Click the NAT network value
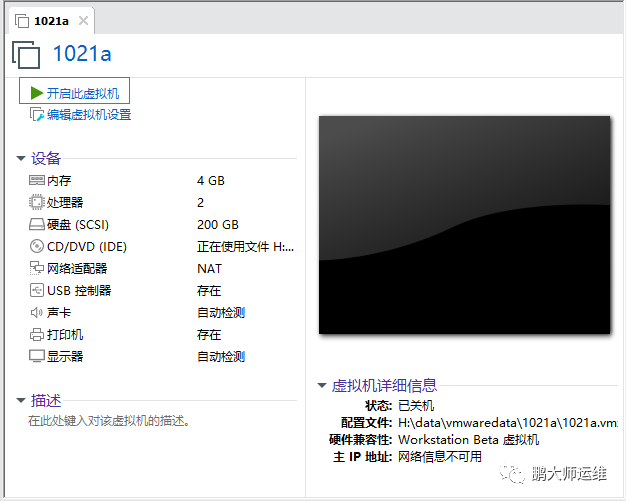 point(209,268)
